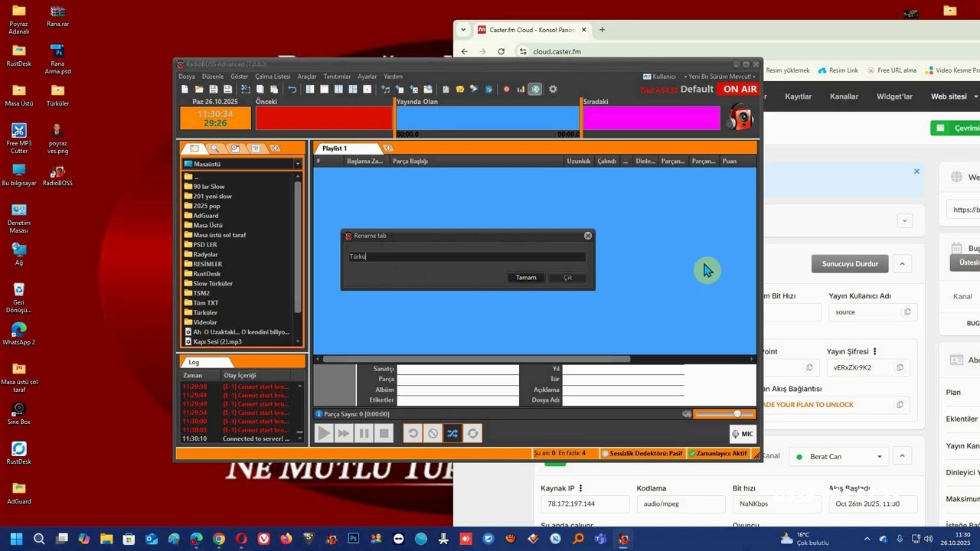Image resolution: width=980 pixels, height=551 pixels.
Task: Click the RadioBOSS speaker logo icon
Action: 740,118
